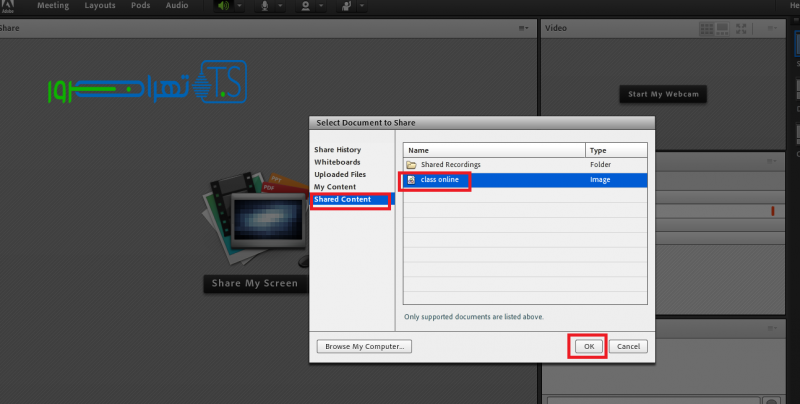Select Uploaded Files category
The width and height of the screenshot is (800, 404).
click(x=339, y=174)
